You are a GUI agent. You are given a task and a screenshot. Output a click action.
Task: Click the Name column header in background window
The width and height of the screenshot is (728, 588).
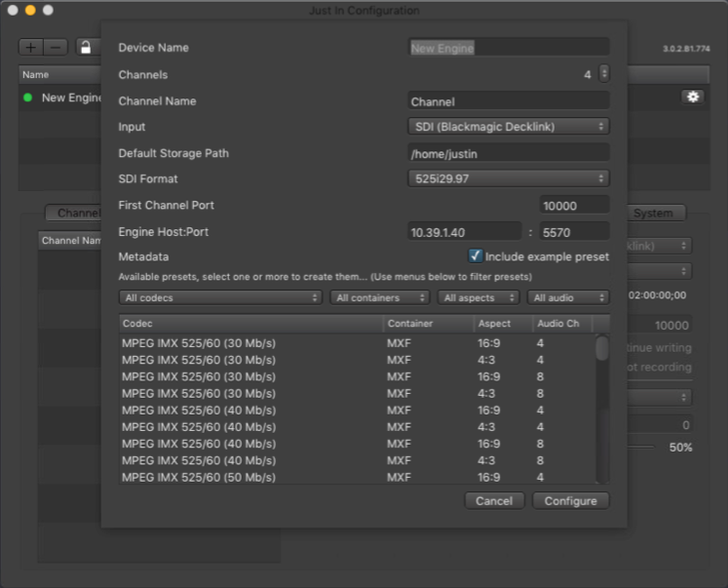pos(59,74)
